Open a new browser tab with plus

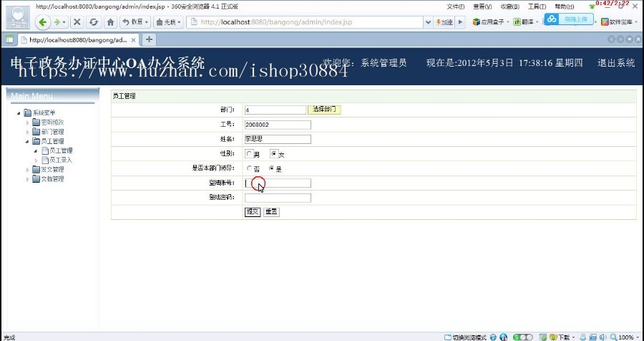click(x=149, y=39)
